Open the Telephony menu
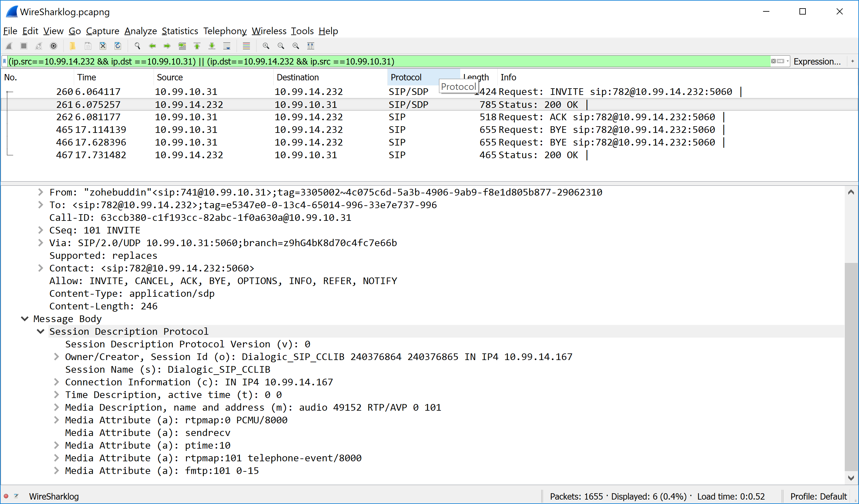 225,31
